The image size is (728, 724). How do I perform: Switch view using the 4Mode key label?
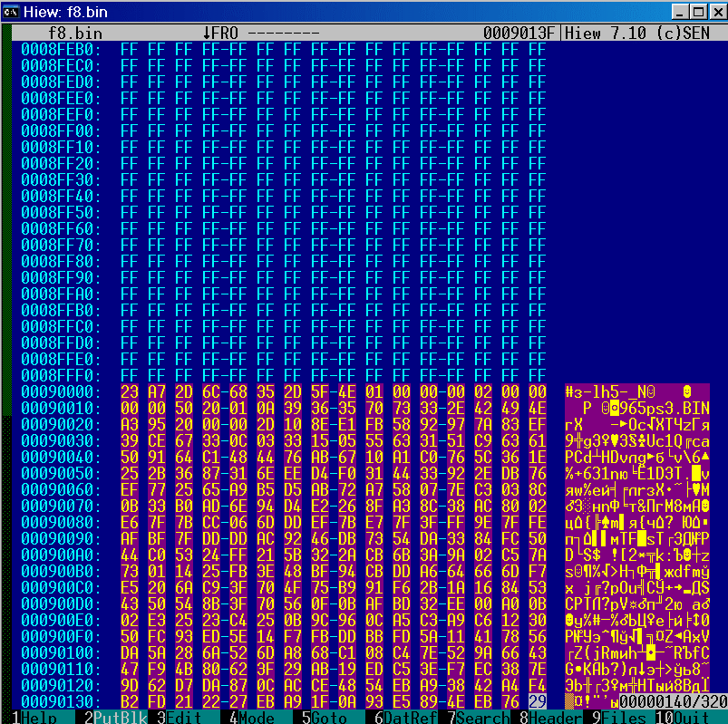(x=256, y=717)
